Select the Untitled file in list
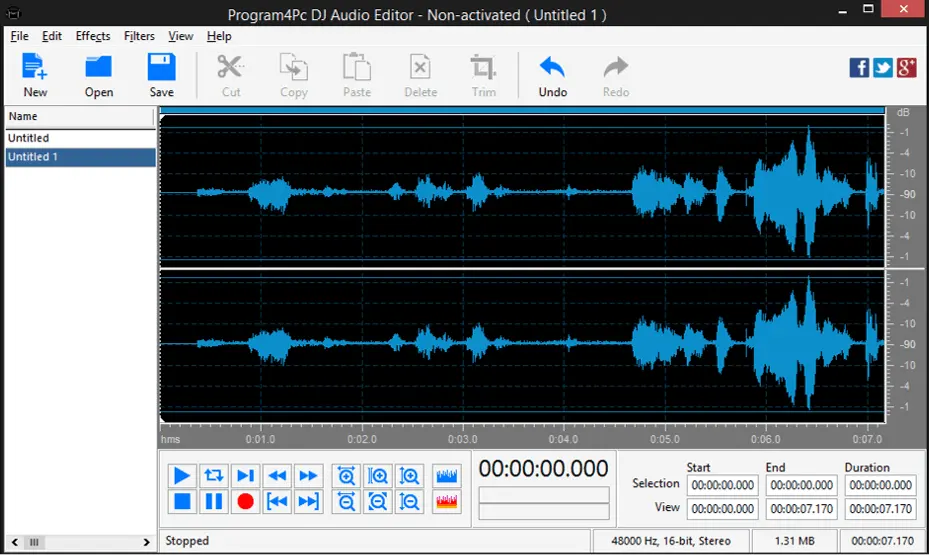Screen dimensions: 929x555 click(x=81, y=138)
